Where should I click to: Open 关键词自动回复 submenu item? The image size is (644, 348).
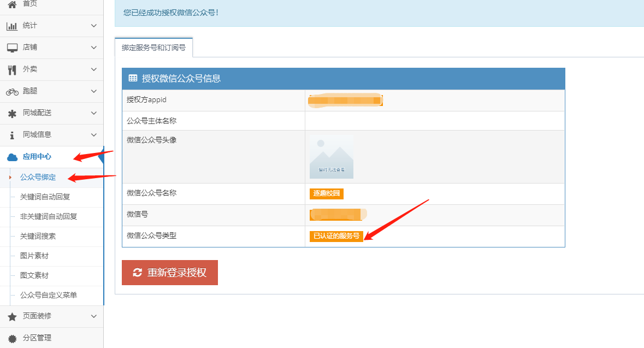49,197
